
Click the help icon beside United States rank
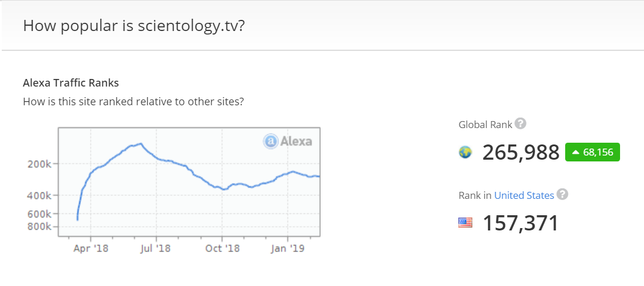562,194
